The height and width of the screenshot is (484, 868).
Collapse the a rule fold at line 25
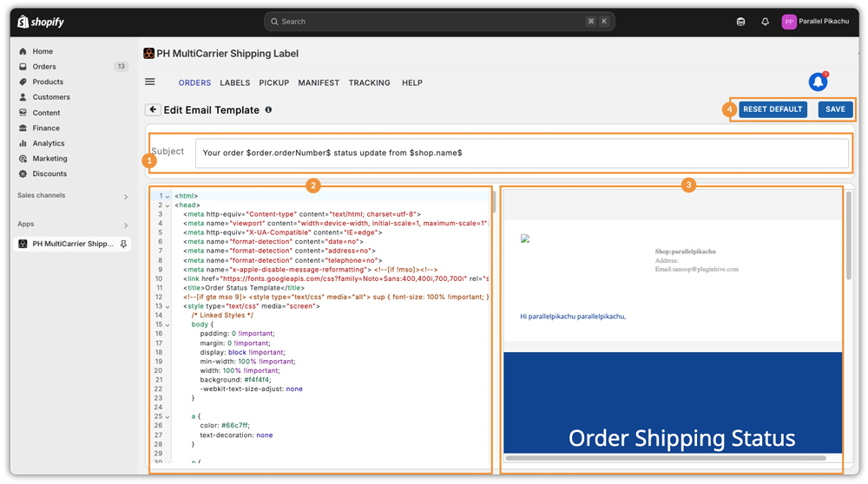168,417
